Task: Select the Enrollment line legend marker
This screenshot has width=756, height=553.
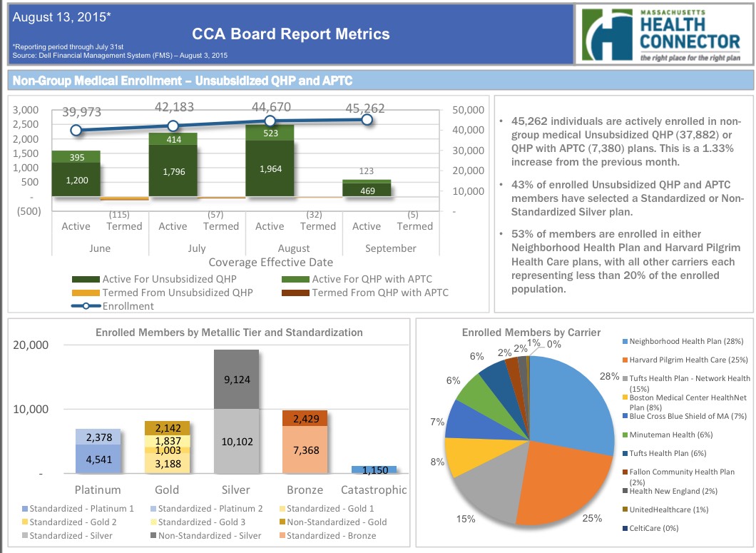Action: click(x=86, y=306)
